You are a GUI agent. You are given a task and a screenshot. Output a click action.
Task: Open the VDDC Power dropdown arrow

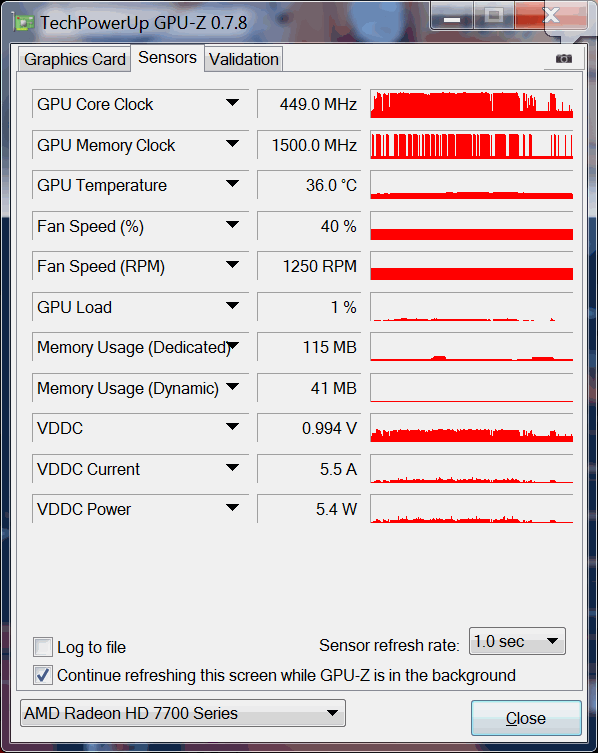click(232, 508)
